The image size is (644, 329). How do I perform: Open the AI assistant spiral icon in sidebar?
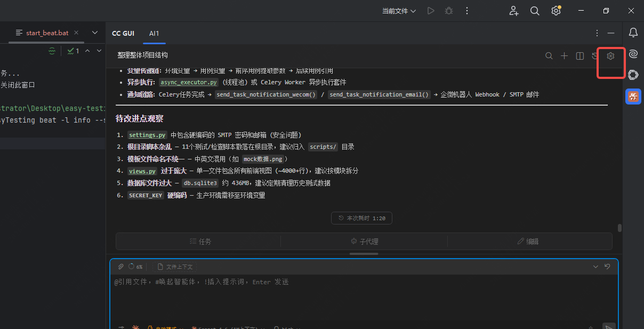tap(633, 54)
